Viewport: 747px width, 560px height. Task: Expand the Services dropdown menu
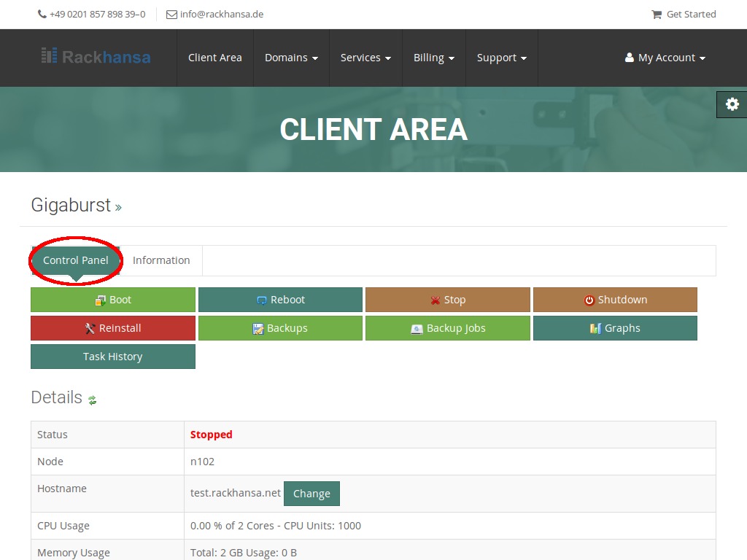pyautogui.click(x=365, y=58)
